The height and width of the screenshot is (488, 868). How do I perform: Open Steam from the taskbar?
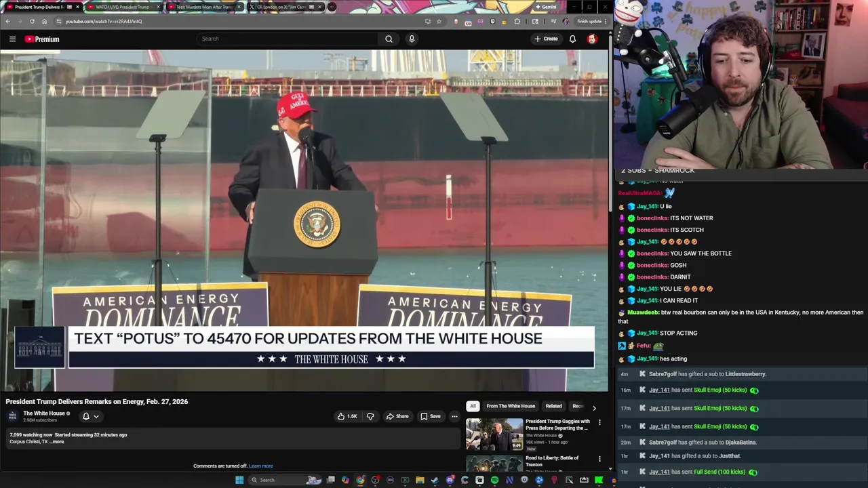point(435,480)
